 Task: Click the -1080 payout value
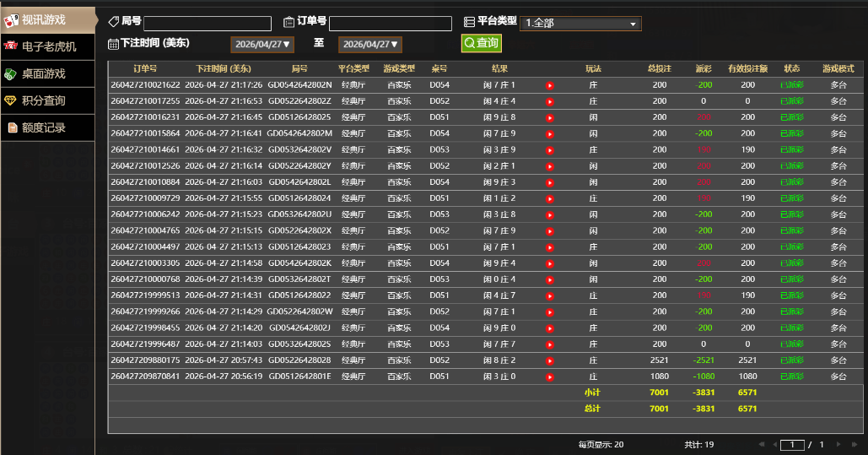point(704,376)
